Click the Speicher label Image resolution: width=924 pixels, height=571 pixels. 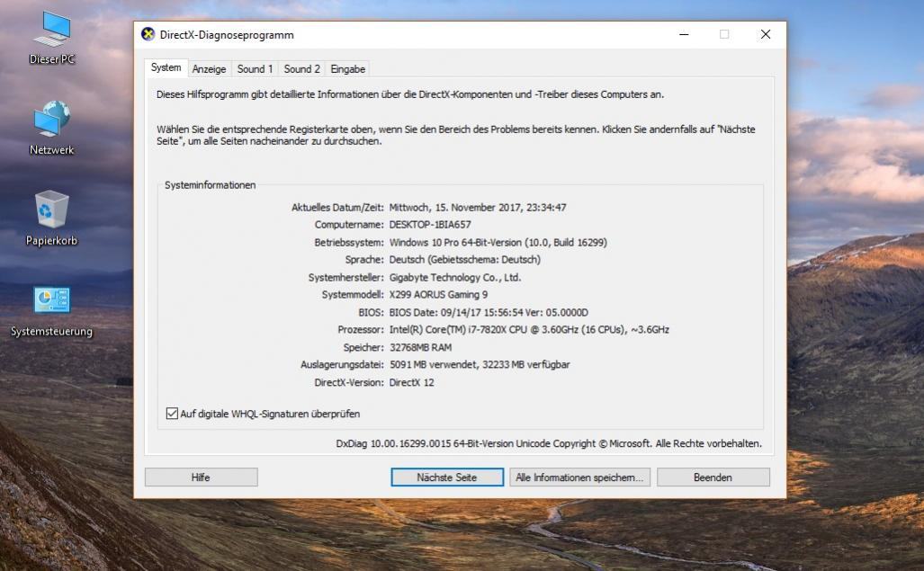pyautogui.click(x=363, y=347)
